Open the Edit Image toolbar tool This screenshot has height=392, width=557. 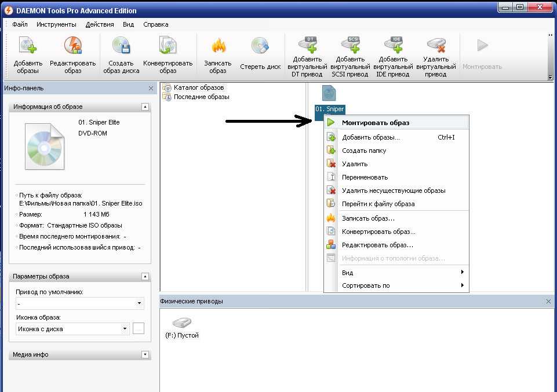tap(73, 55)
